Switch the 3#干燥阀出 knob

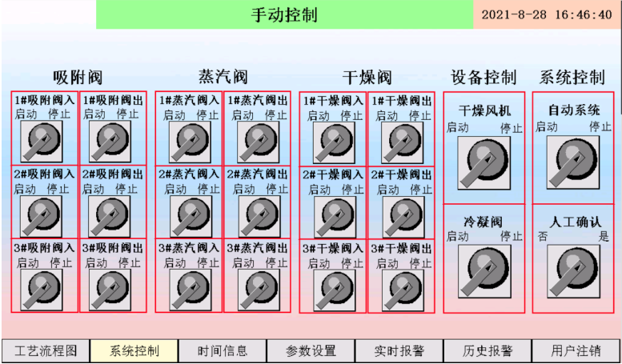pyautogui.click(x=402, y=290)
